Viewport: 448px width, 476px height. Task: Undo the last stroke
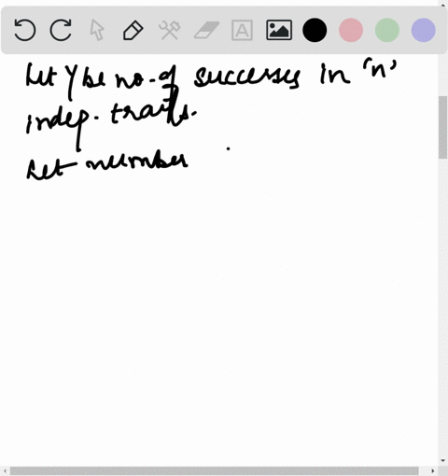tap(25, 30)
